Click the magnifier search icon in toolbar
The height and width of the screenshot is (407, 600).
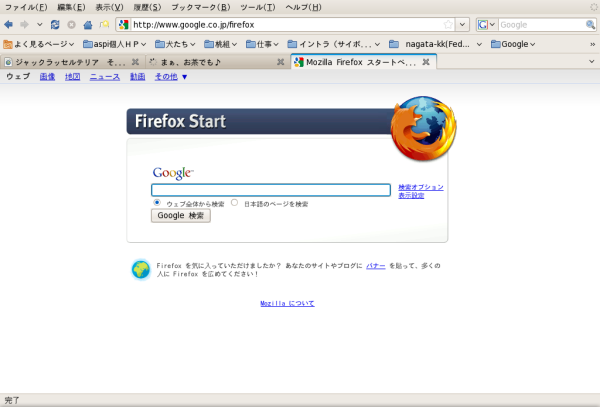pos(590,25)
